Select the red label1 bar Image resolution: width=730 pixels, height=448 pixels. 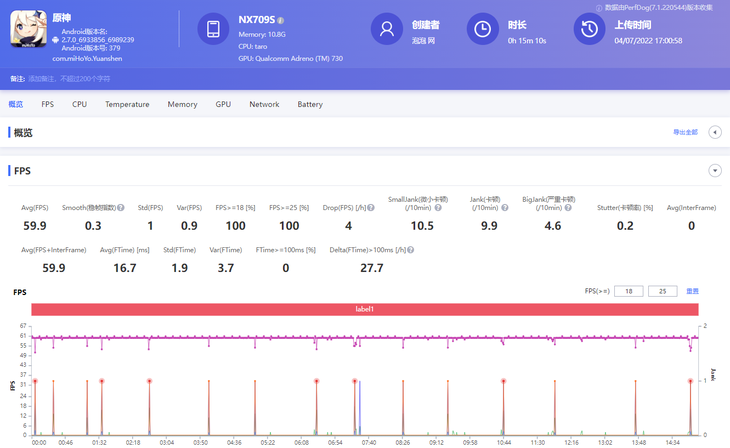pos(365,309)
